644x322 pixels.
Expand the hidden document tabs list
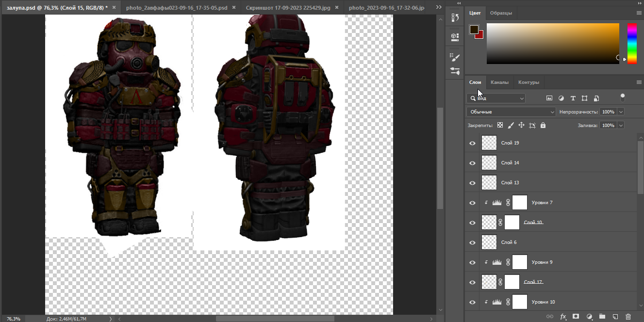coord(439,7)
